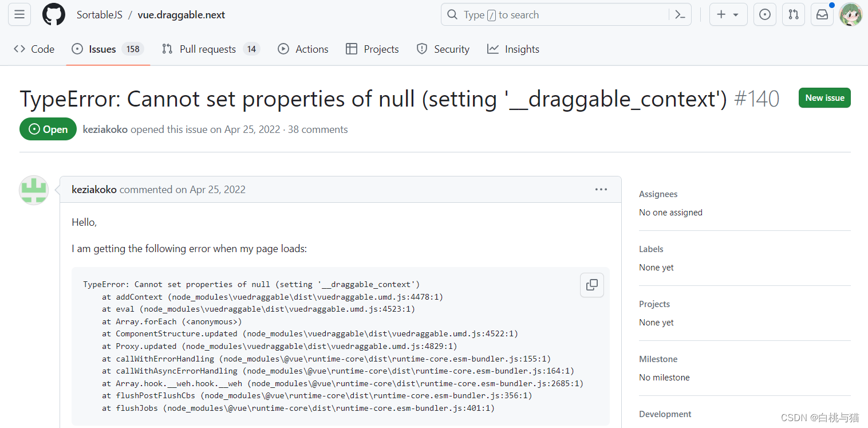Switch to the Issues tab
This screenshot has height=428, width=868.
108,49
